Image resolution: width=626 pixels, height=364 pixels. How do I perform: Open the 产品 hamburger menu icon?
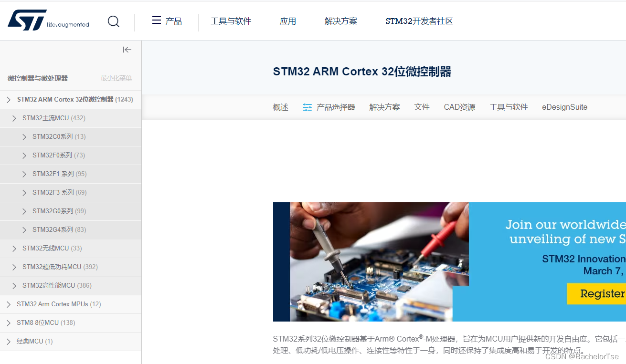click(x=156, y=20)
